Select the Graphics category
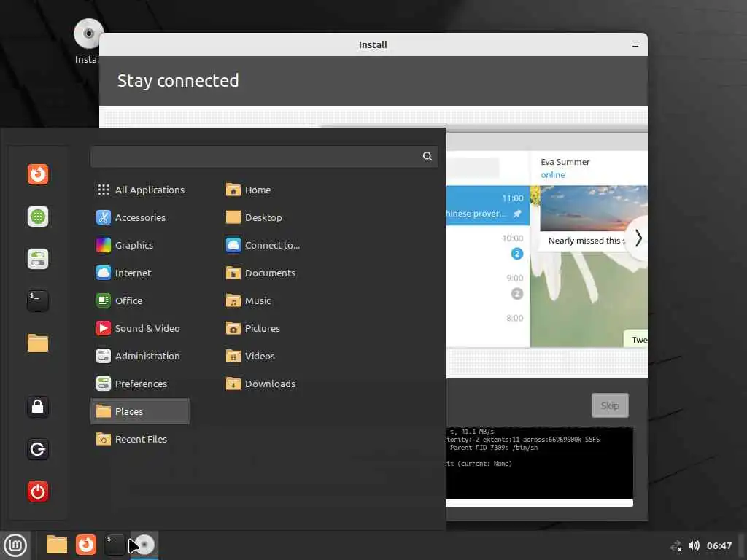 pyautogui.click(x=140, y=245)
